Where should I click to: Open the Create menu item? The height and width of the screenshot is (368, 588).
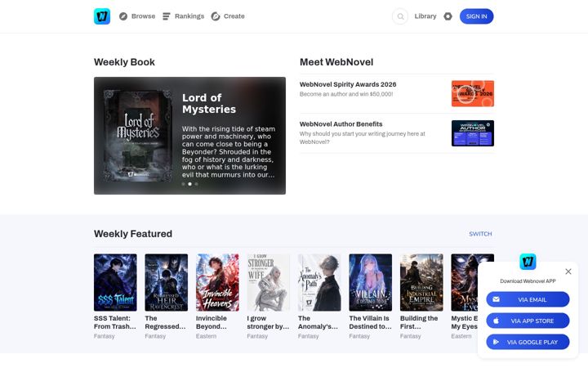228,16
